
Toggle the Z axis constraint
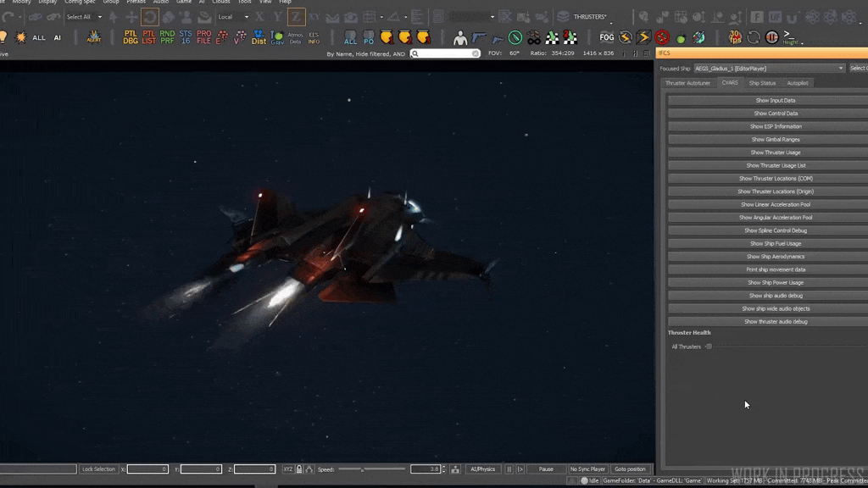(x=296, y=17)
